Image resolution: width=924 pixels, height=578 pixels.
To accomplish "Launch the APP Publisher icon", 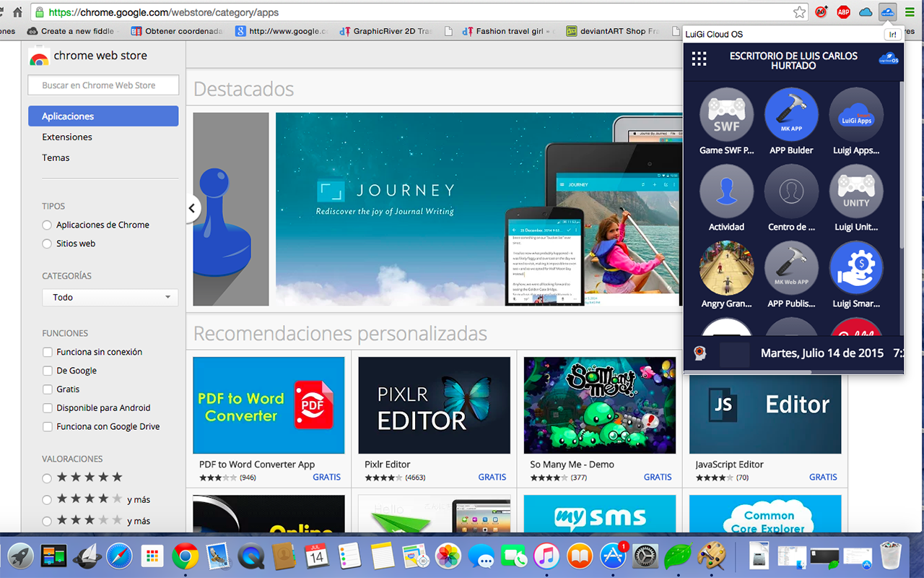I will pyautogui.click(x=791, y=268).
